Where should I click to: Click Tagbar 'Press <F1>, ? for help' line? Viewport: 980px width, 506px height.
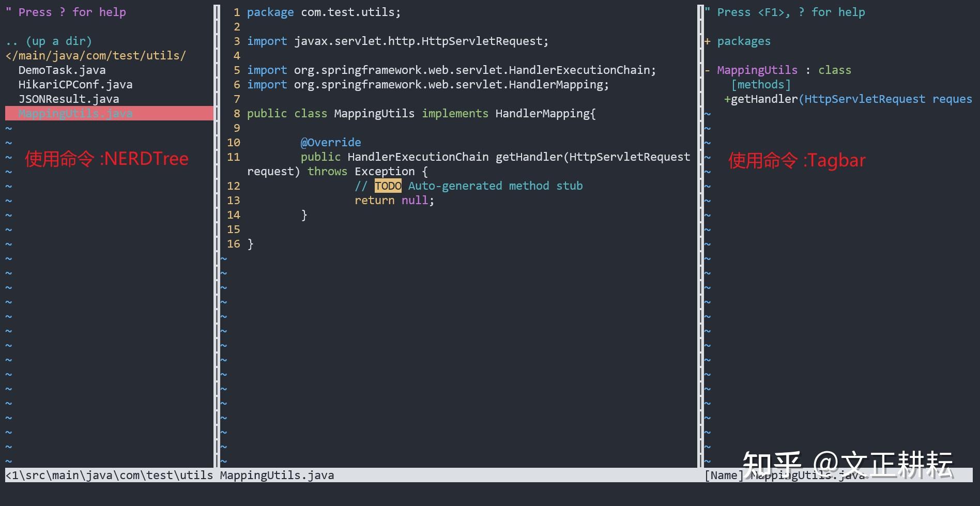[x=785, y=12]
